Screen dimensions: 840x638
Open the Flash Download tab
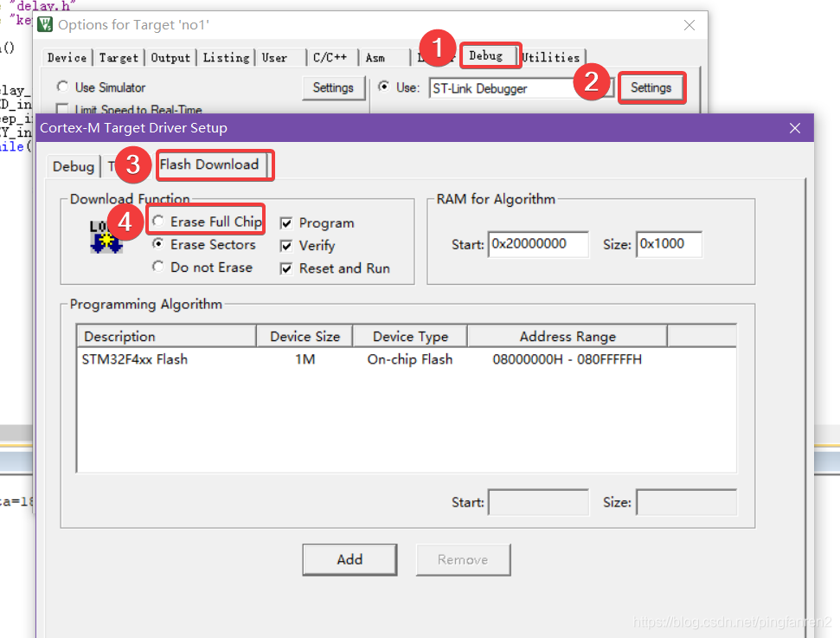[x=209, y=164]
